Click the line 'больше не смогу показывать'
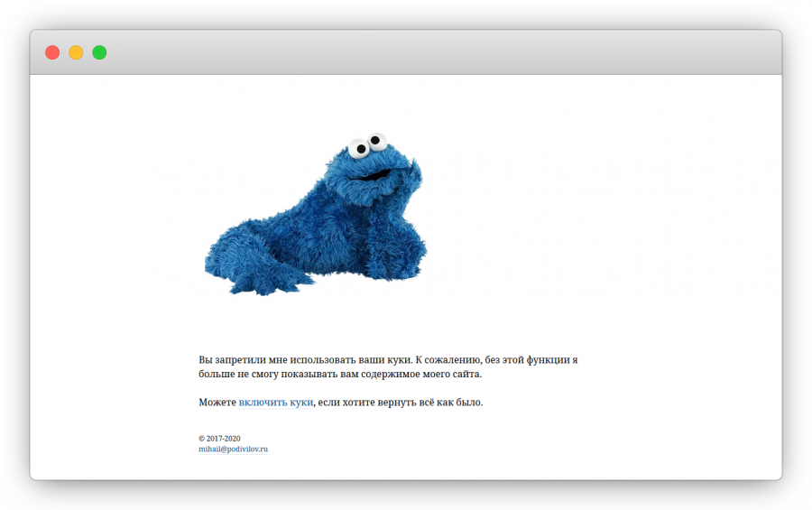The width and height of the screenshot is (812, 510). tap(271, 374)
